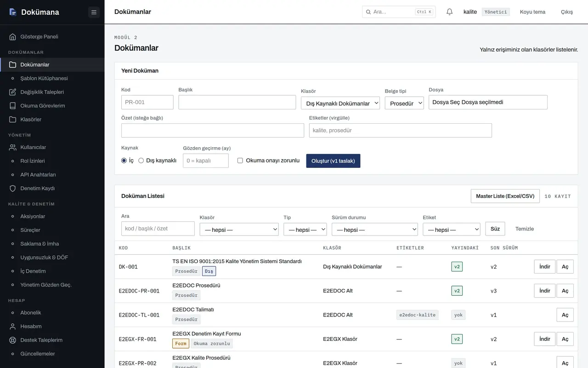Click the Destek Taleplerim lifebuoy icon

point(13,340)
